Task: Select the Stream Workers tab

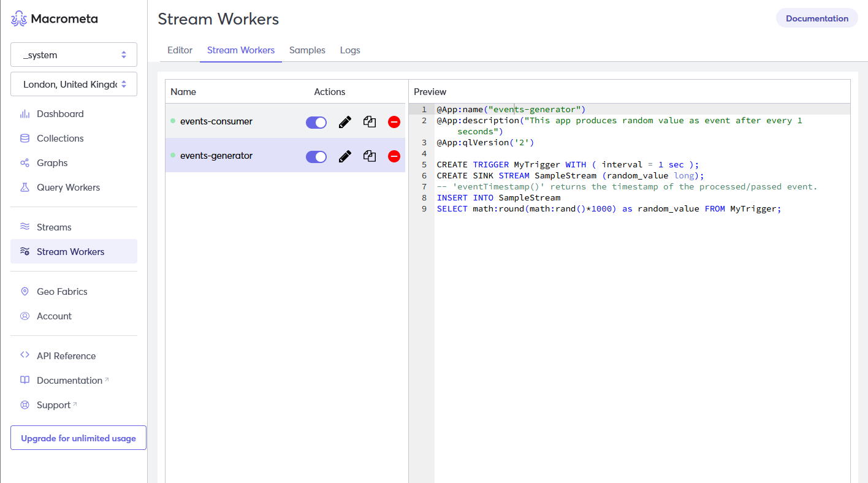Action: point(241,50)
